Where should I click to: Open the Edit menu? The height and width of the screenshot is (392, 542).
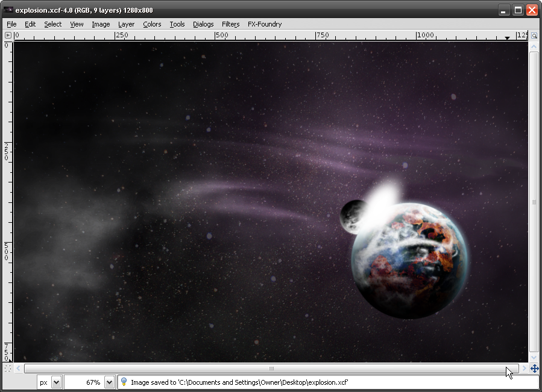(x=30, y=24)
